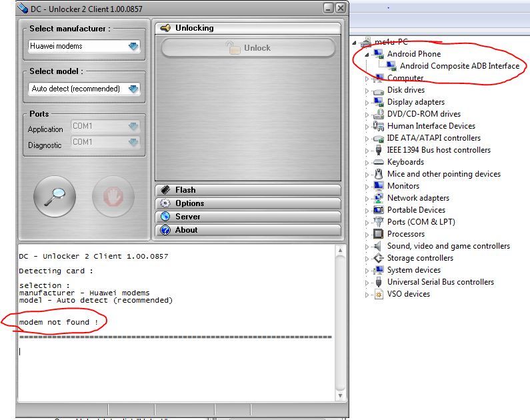Expand Human Interface Devices node
This screenshot has height=420, width=530.
(367, 127)
